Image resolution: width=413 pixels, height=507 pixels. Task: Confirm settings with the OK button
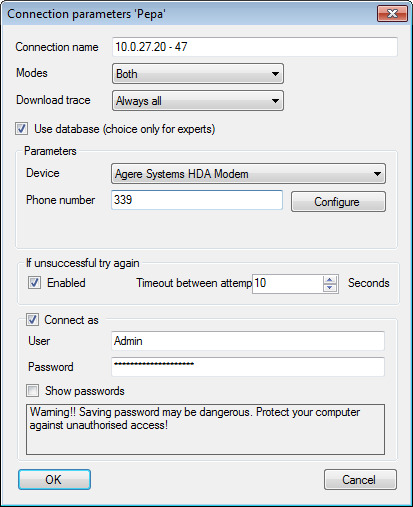coord(54,480)
